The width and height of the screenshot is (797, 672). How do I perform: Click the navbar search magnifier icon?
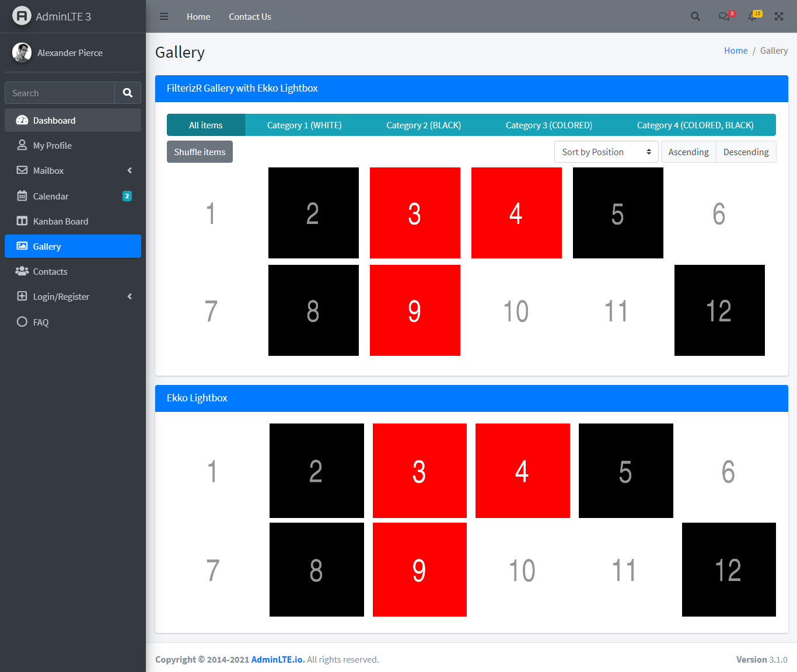(x=695, y=16)
